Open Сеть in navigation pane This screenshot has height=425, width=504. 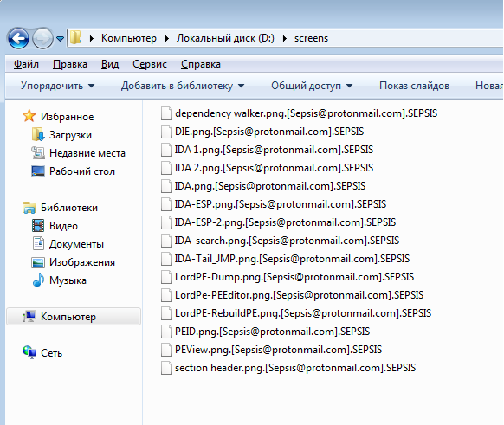coord(51,353)
